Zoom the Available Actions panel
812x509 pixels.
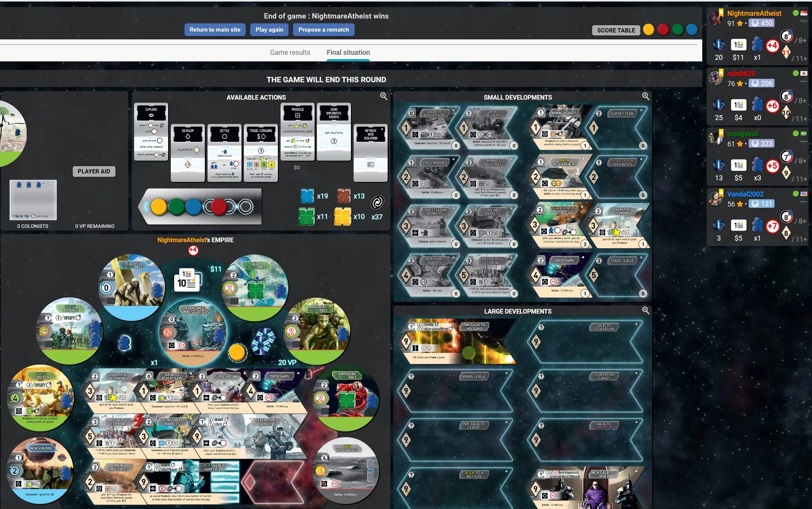point(383,96)
